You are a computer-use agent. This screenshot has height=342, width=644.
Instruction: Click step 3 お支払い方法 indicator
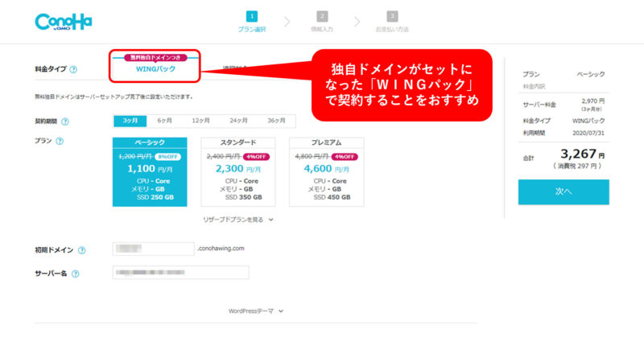pyautogui.click(x=392, y=22)
